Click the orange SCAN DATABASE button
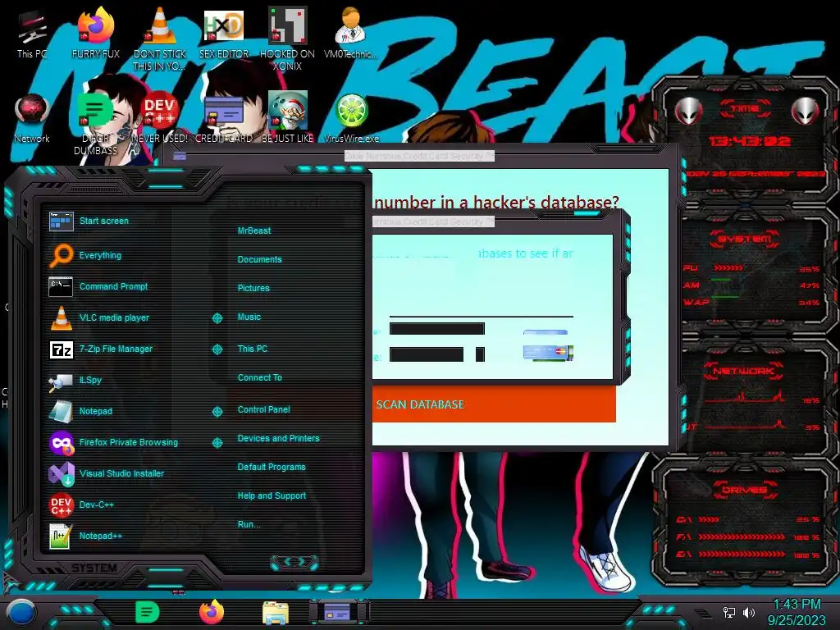 [x=494, y=404]
